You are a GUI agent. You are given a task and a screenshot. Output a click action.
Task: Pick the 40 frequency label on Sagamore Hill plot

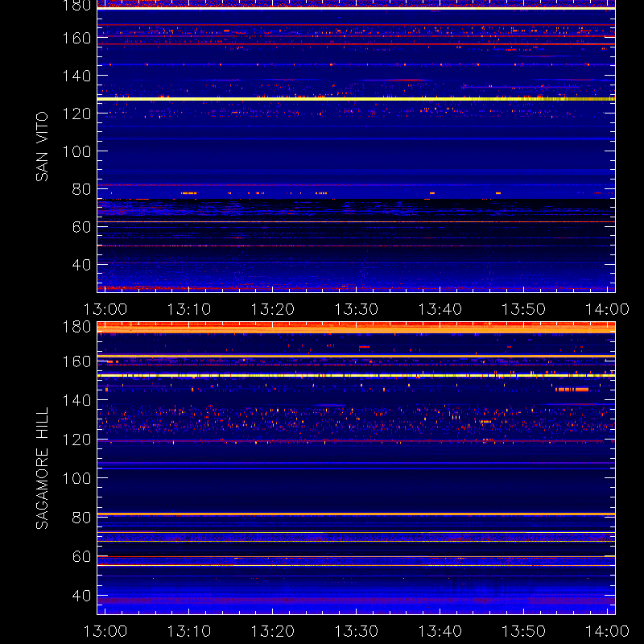point(81,596)
